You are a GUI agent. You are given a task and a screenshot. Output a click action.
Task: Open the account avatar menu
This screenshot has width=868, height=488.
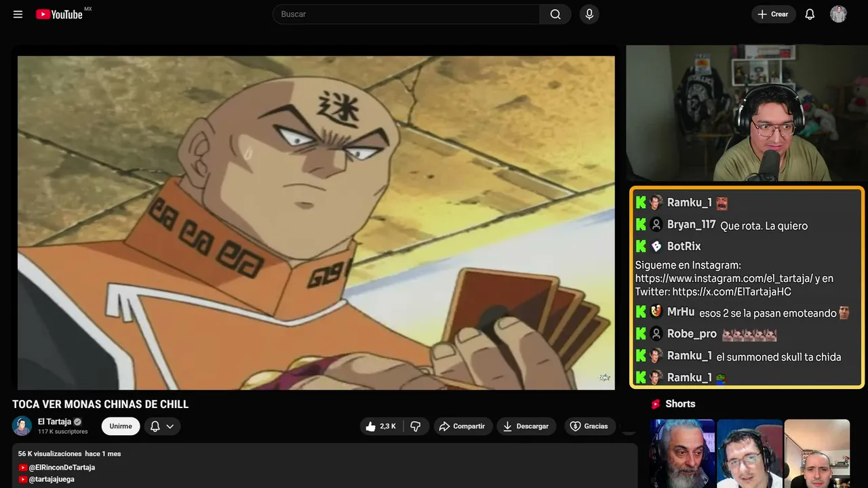click(838, 14)
